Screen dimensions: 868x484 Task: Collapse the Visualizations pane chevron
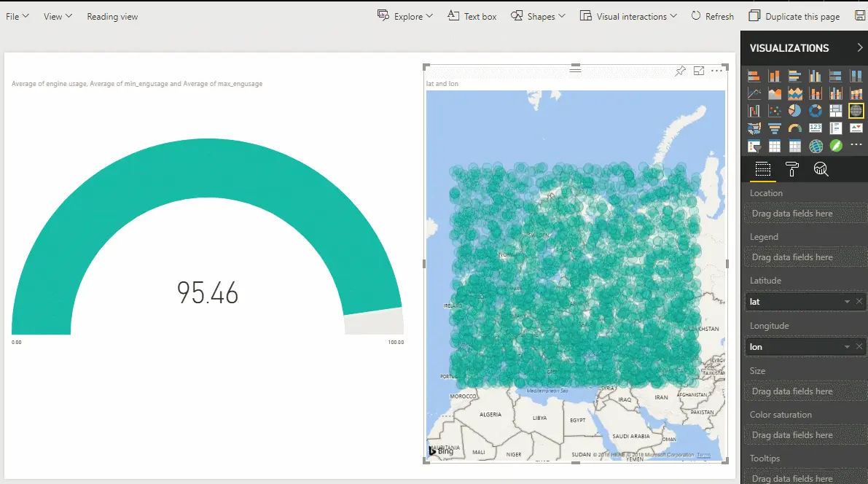pos(860,47)
